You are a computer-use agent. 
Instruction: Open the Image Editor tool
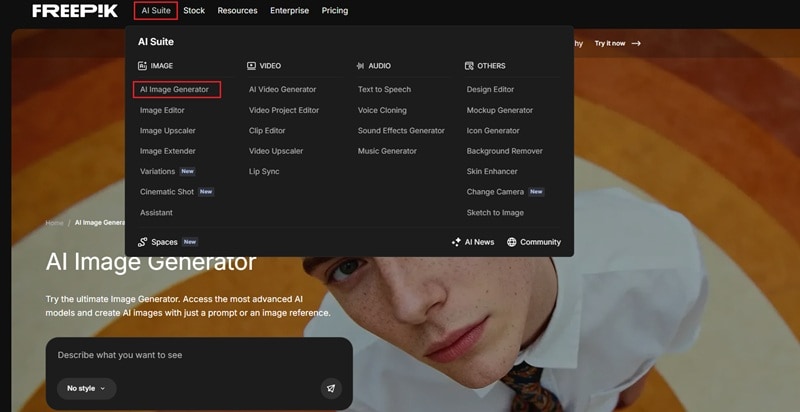(162, 110)
